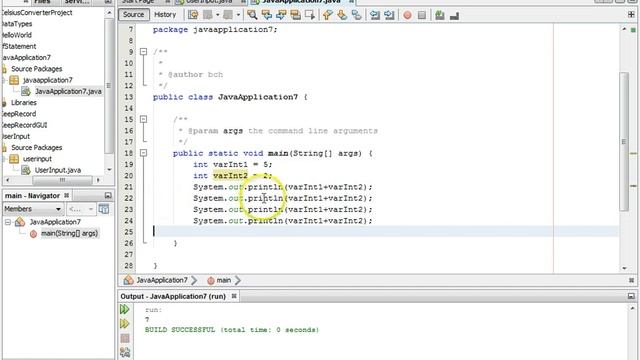
Task: Click Previous Bookmark icon
Action: (x=327, y=15)
